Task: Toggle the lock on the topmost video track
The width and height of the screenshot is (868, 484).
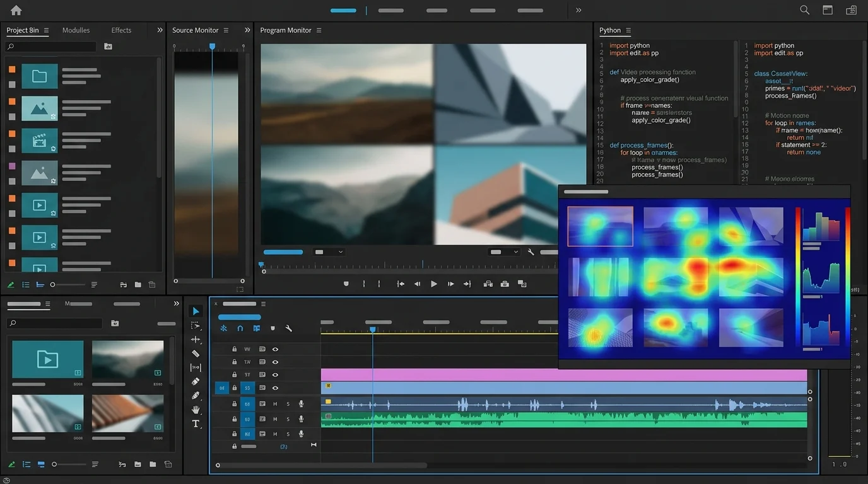Action: click(x=235, y=349)
